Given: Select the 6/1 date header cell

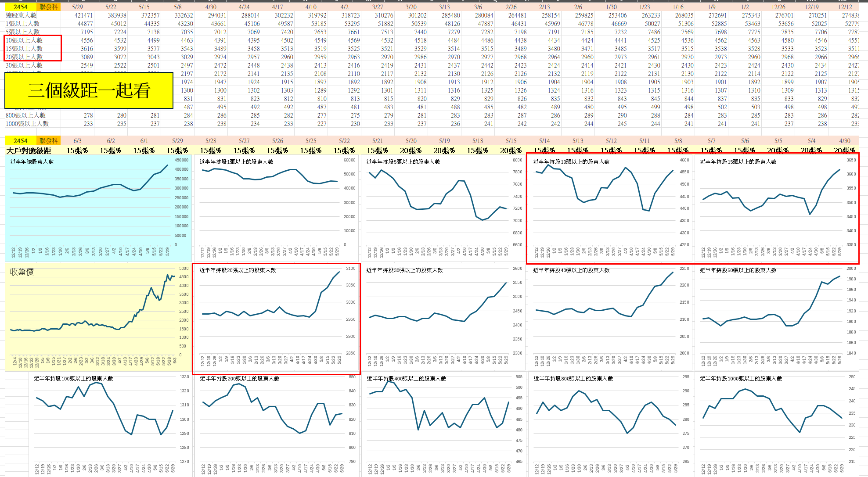Looking at the screenshot, I should (x=144, y=141).
